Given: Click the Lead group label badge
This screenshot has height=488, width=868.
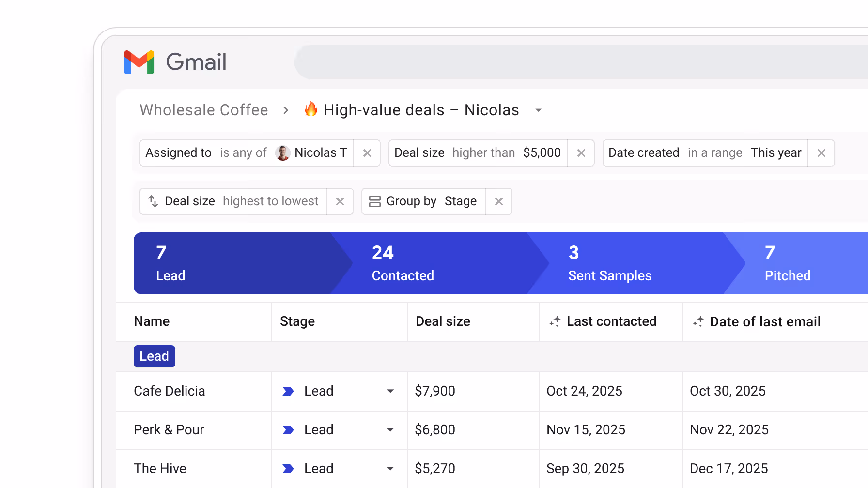Looking at the screenshot, I should pyautogui.click(x=155, y=356).
